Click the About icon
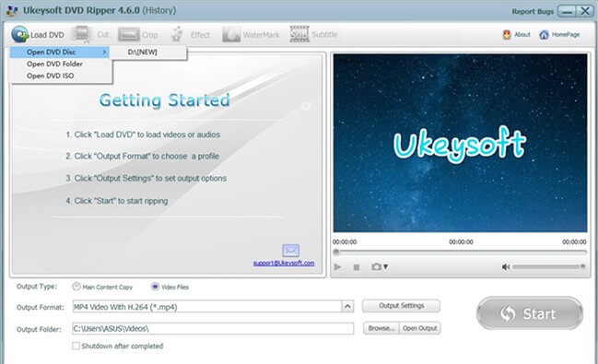The width and height of the screenshot is (598, 364). pos(507,35)
